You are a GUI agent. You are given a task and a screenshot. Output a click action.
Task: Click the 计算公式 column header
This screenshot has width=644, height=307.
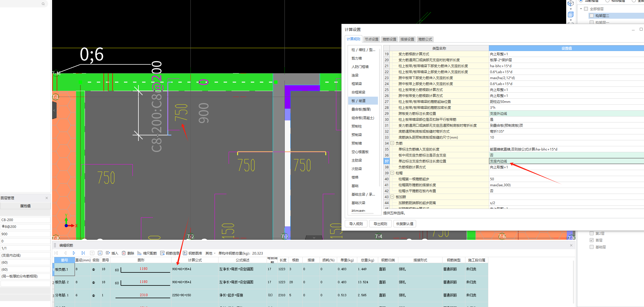click(195, 260)
